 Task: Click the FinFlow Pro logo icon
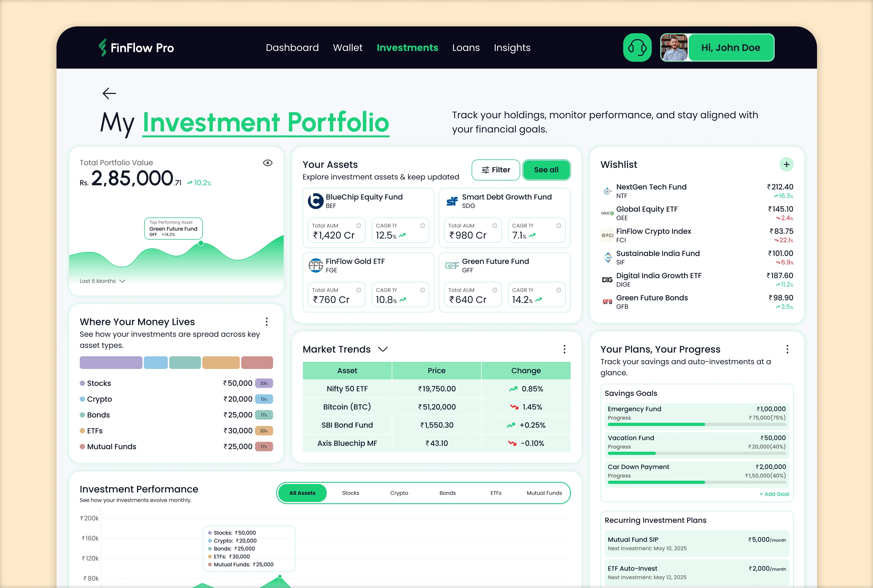(x=102, y=48)
